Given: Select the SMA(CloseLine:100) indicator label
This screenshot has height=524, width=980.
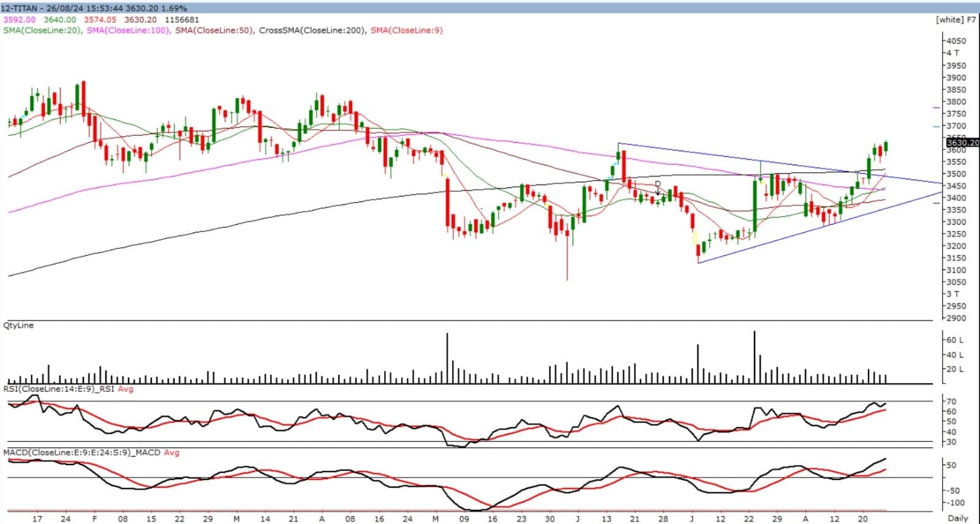Looking at the screenshot, I should click(128, 31).
